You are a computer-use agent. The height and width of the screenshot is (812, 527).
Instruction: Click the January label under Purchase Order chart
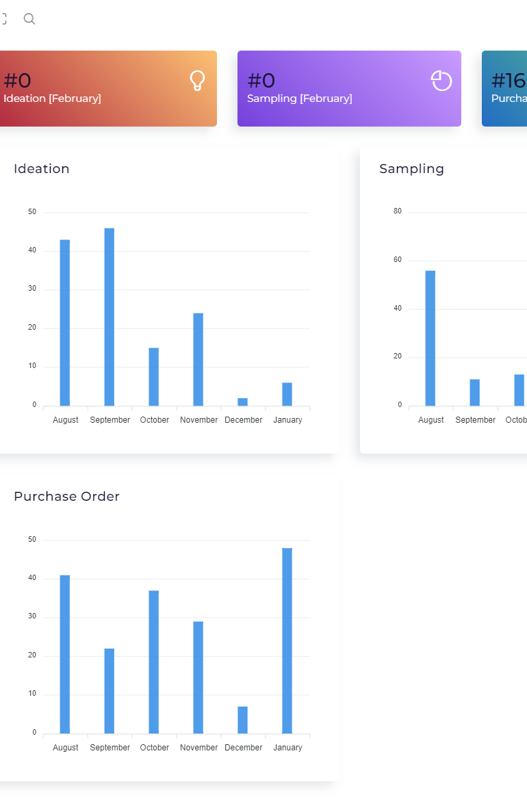click(287, 747)
